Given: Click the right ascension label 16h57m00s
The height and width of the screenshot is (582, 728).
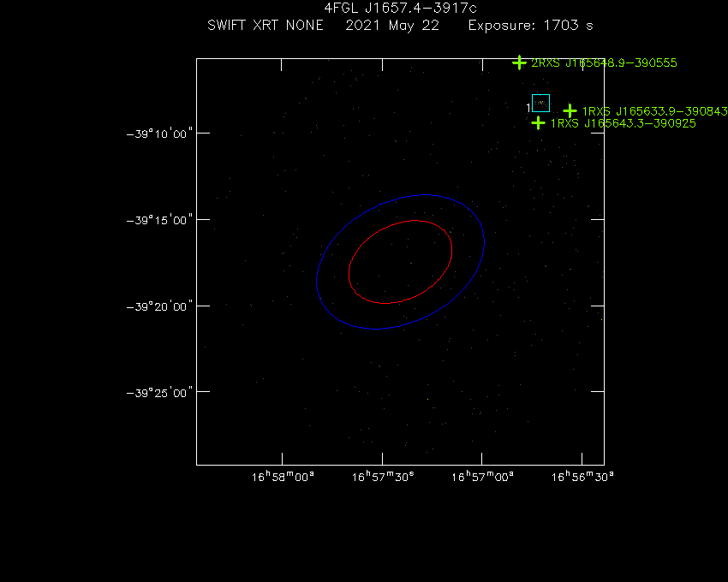Looking at the screenshot, I should (482, 477).
